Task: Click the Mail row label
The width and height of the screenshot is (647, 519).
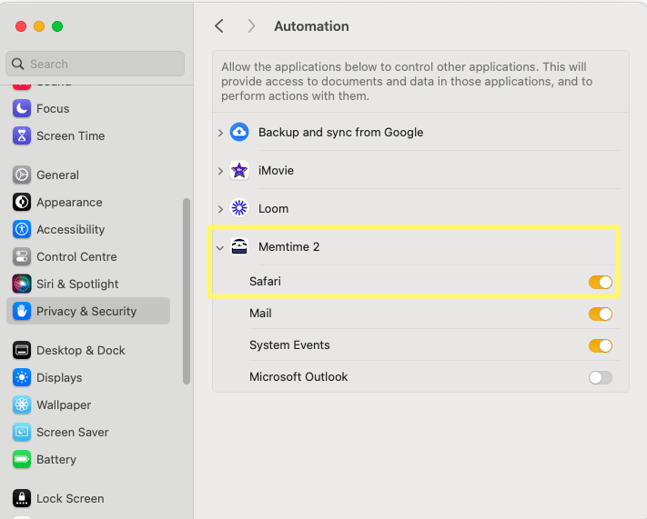Action: tap(260, 313)
